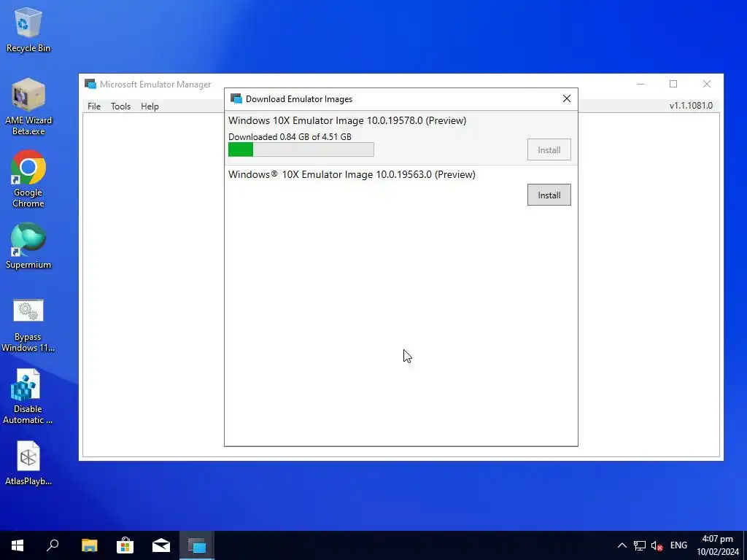Click version label v1.1.1081.0

691,106
